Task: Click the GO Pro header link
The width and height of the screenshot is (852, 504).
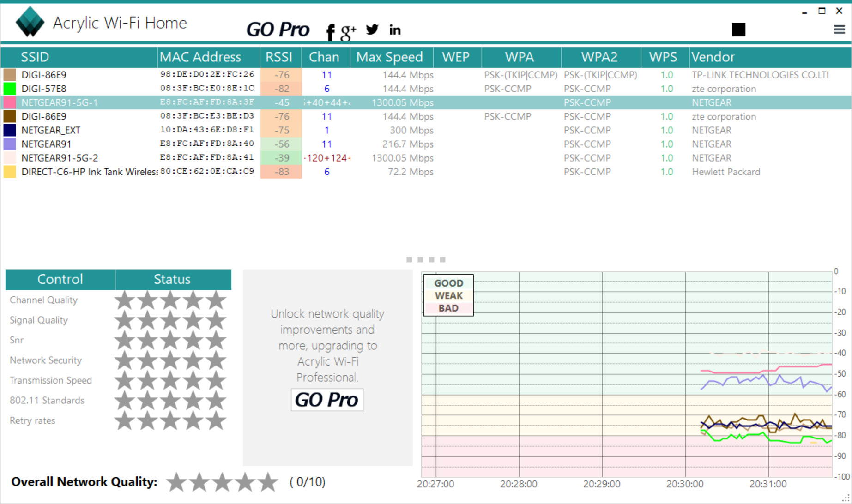Action: point(278,30)
